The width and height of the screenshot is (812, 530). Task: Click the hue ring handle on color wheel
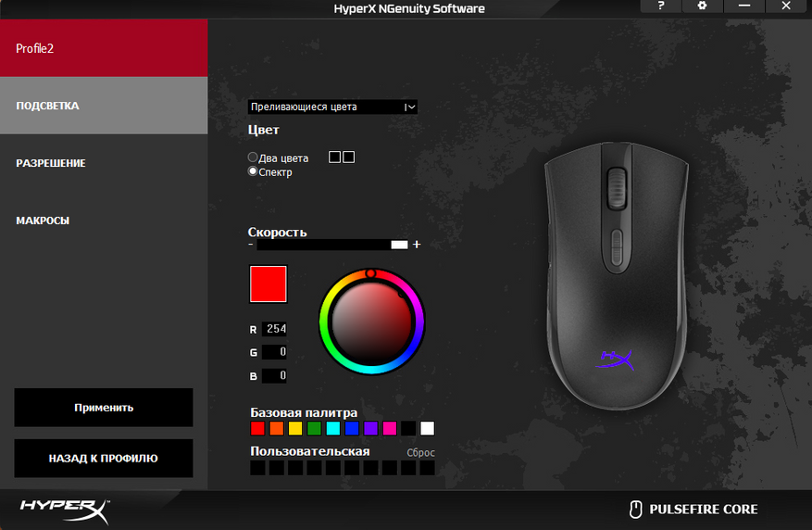[370, 273]
